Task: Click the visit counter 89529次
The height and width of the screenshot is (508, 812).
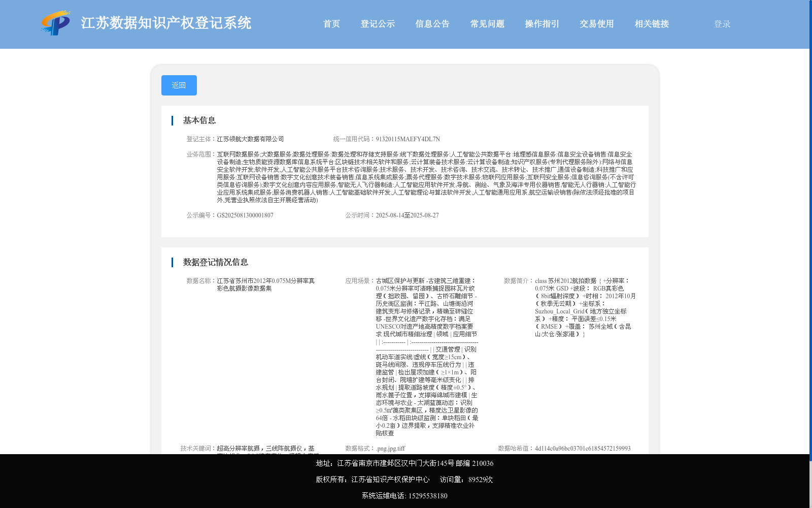Action: click(x=481, y=480)
